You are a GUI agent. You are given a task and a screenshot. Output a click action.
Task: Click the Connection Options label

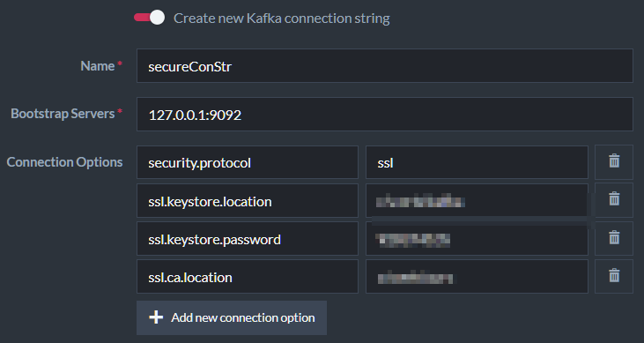coord(64,162)
